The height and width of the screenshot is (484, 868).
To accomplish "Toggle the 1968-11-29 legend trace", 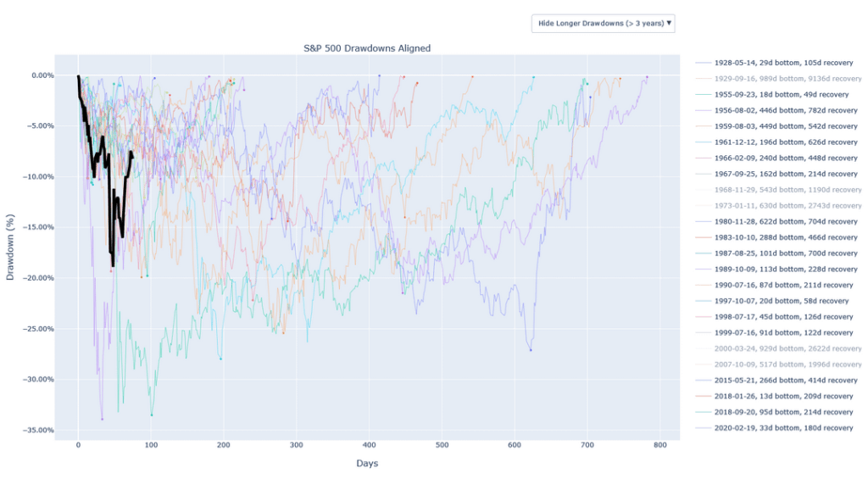I will point(779,190).
